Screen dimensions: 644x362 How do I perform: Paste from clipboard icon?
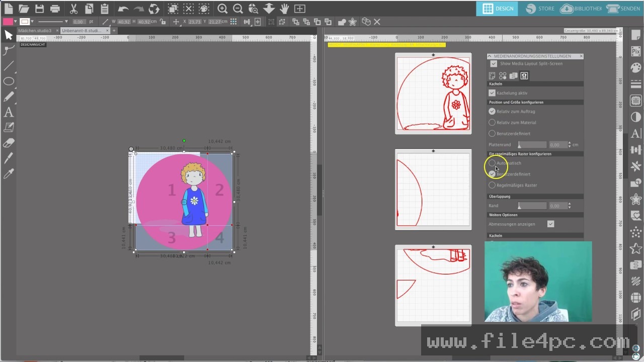coord(105,9)
